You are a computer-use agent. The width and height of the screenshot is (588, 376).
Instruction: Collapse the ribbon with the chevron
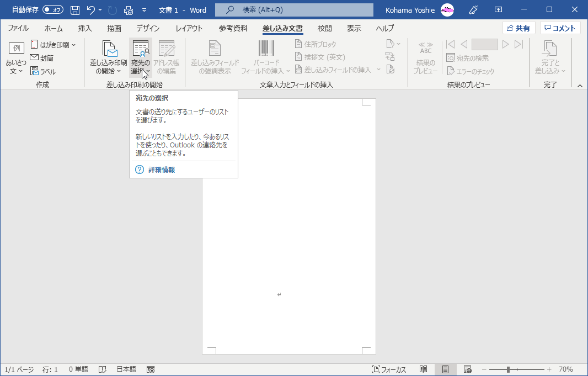580,86
